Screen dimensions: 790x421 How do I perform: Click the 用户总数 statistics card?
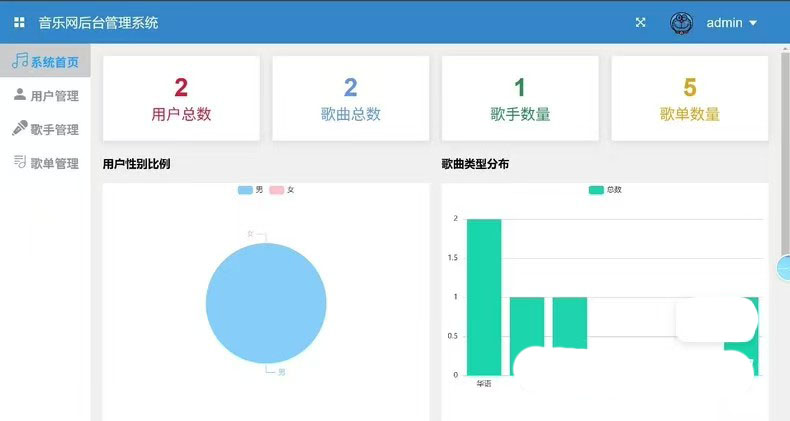click(x=181, y=98)
